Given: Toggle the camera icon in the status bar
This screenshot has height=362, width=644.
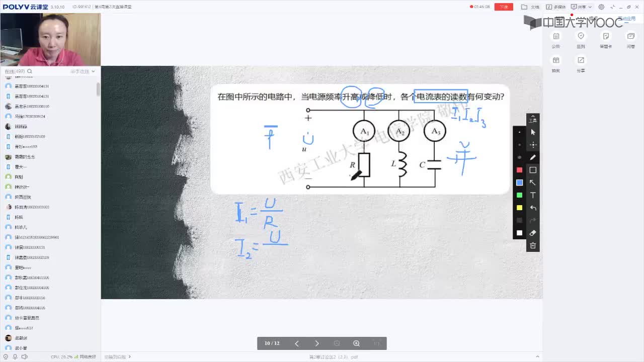Looking at the screenshot, I should tap(6, 357).
